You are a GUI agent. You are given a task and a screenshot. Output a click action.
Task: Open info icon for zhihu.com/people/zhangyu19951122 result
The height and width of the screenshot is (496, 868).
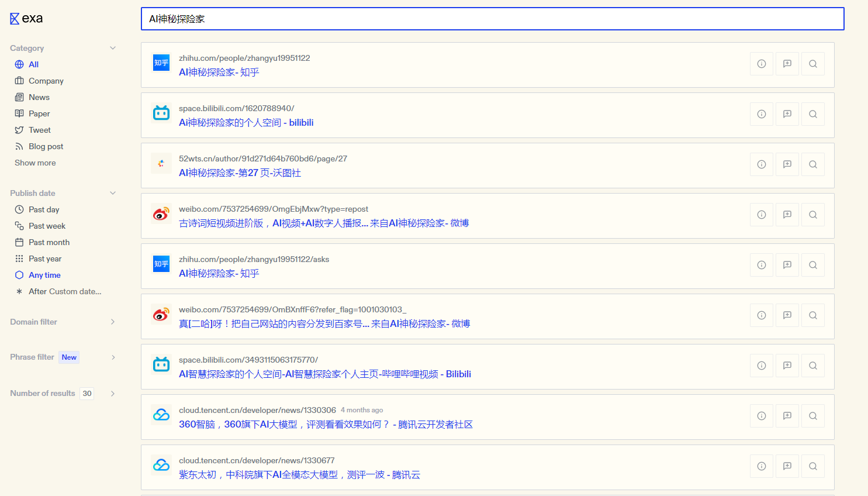click(x=762, y=64)
